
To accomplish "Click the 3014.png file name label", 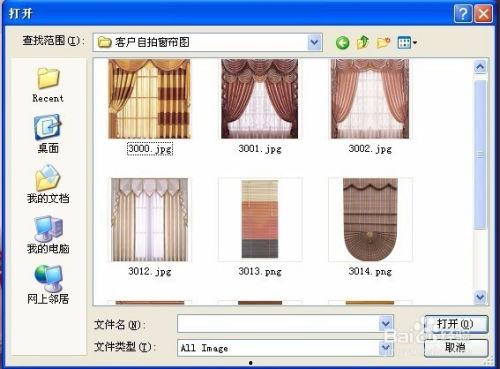I will point(370,271).
